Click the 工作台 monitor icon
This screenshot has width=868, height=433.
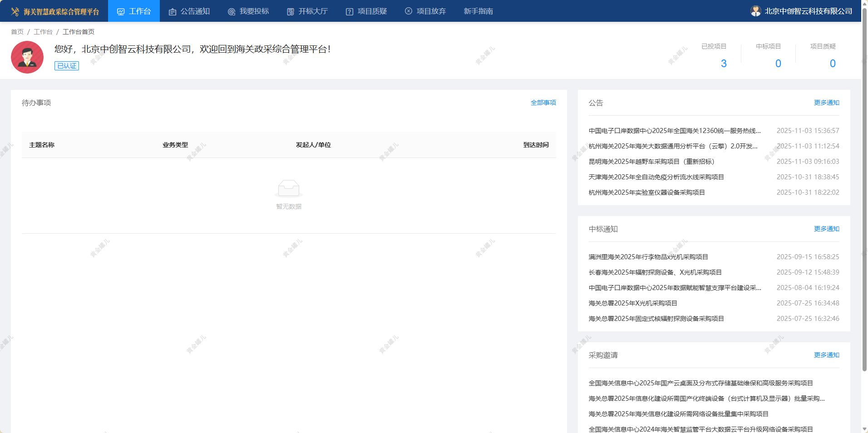click(121, 12)
